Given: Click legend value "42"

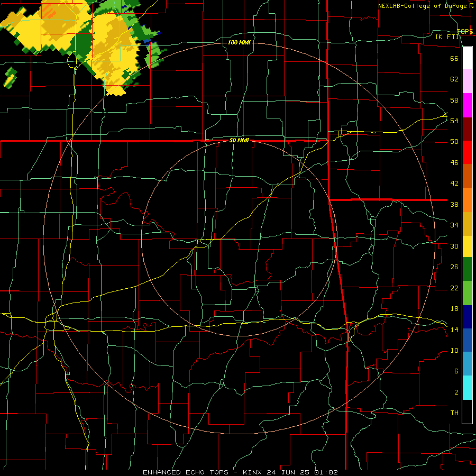Looking at the screenshot, I should click(x=454, y=184).
